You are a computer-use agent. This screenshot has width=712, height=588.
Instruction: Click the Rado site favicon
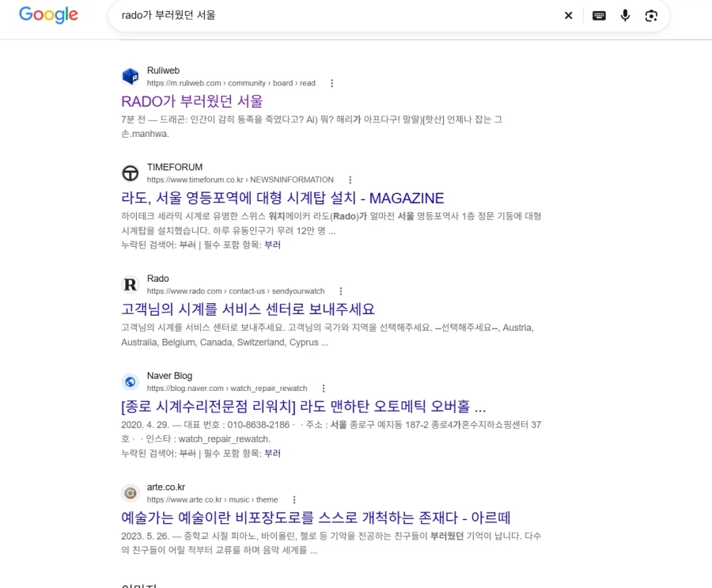[x=131, y=284]
